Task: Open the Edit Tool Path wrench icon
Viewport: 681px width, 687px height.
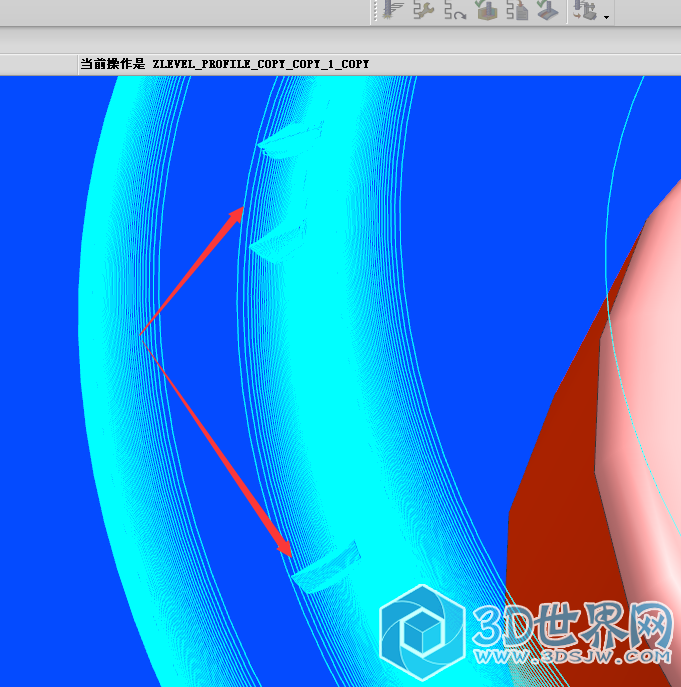Action: 424,10
